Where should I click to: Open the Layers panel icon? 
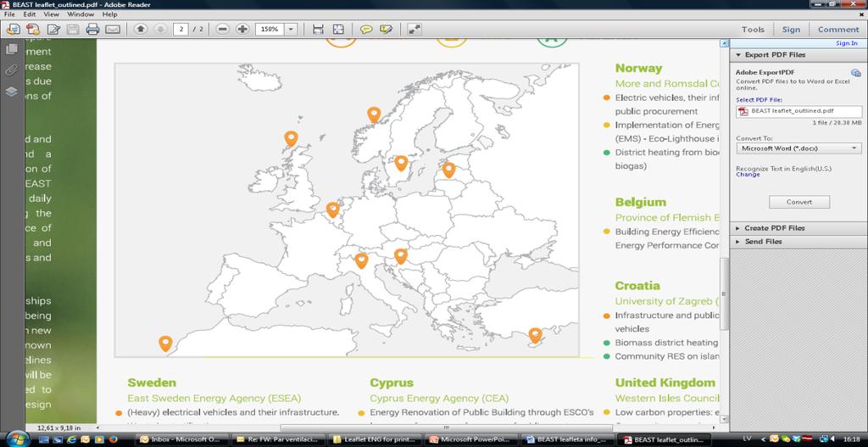pos(12,92)
